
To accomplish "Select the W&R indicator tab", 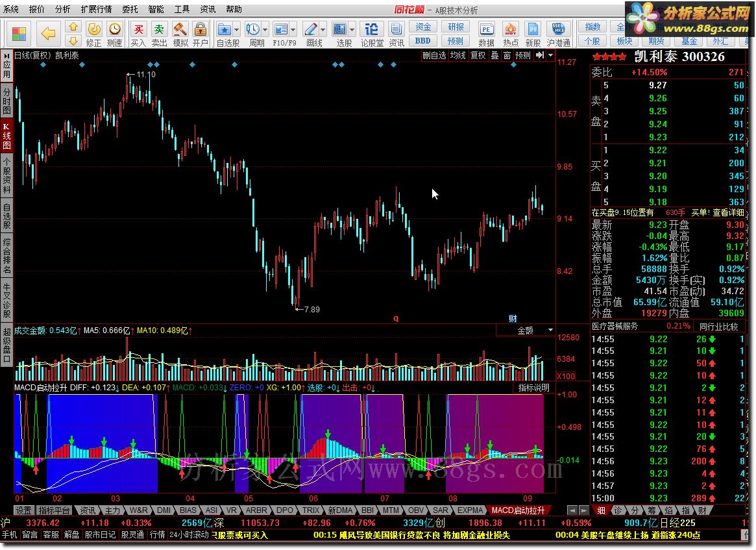I will pyautogui.click(x=138, y=510).
